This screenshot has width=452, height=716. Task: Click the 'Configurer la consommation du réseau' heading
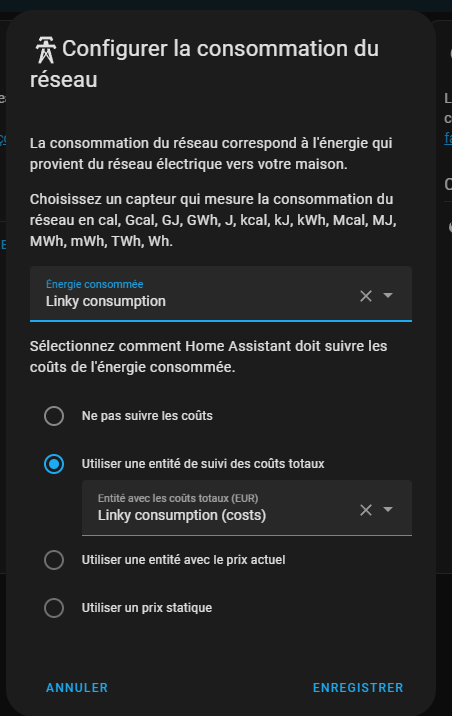(x=205, y=64)
